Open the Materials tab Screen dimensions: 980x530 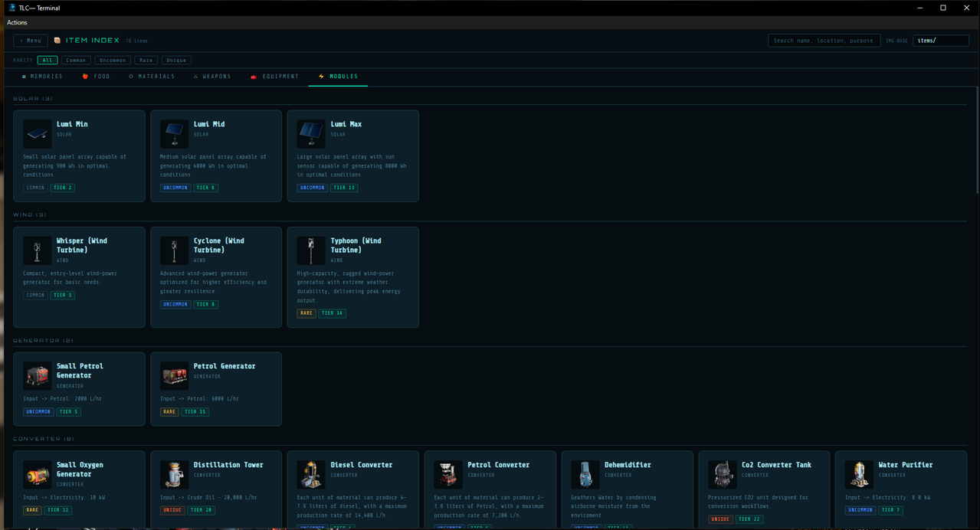click(152, 77)
